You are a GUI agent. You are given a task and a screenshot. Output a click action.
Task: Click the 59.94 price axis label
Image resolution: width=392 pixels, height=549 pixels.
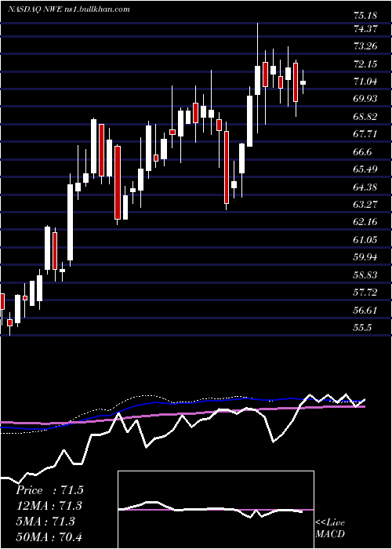(365, 257)
